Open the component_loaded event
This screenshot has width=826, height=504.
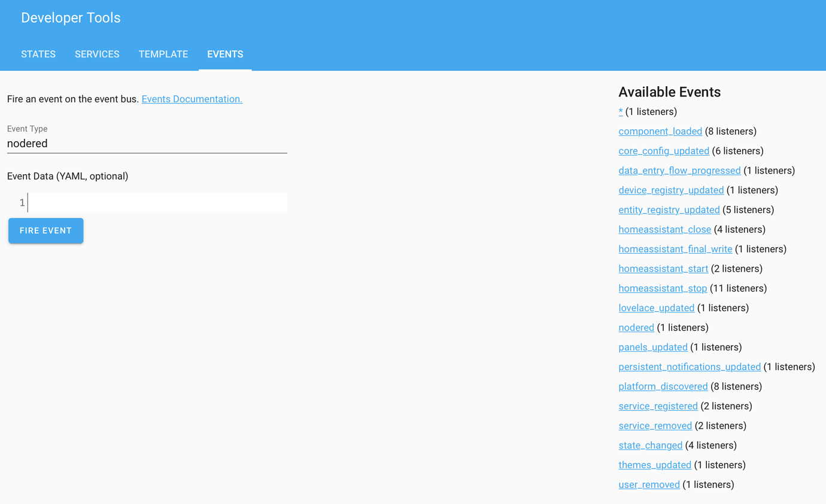pyautogui.click(x=660, y=131)
